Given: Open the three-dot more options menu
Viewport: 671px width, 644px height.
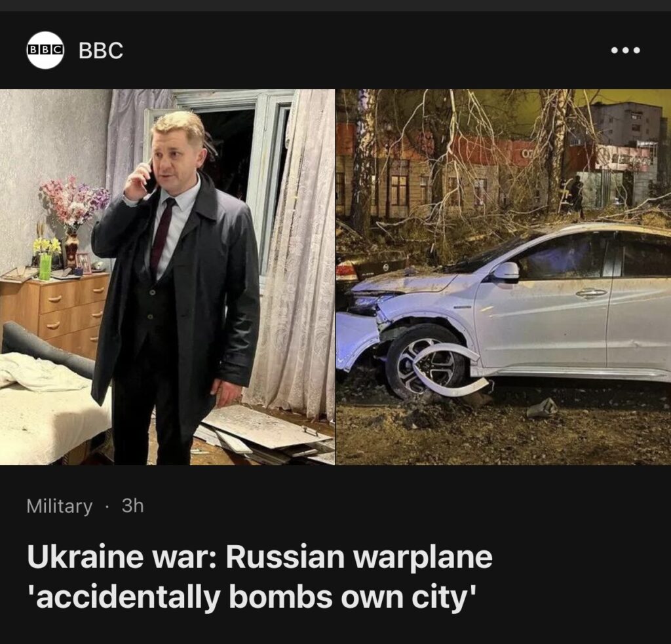Looking at the screenshot, I should point(625,50).
